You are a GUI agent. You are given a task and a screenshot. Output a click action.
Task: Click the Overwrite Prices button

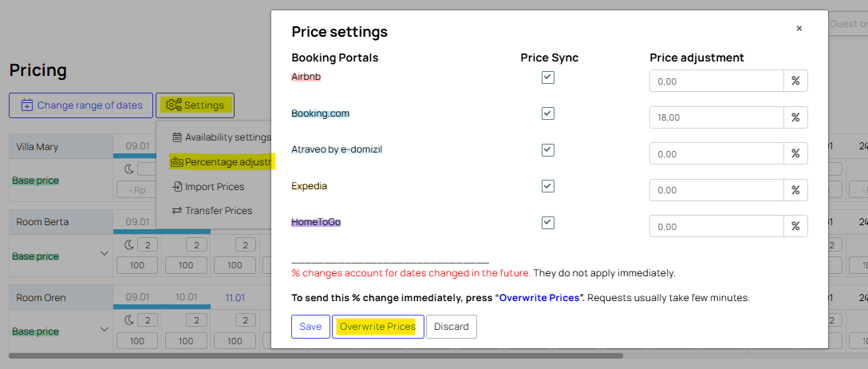[x=378, y=327]
